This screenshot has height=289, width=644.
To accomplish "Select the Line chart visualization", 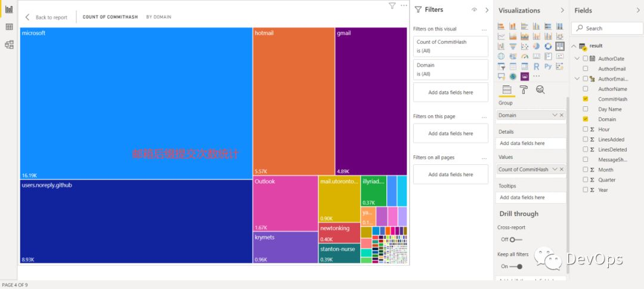I will click(501, 36).
